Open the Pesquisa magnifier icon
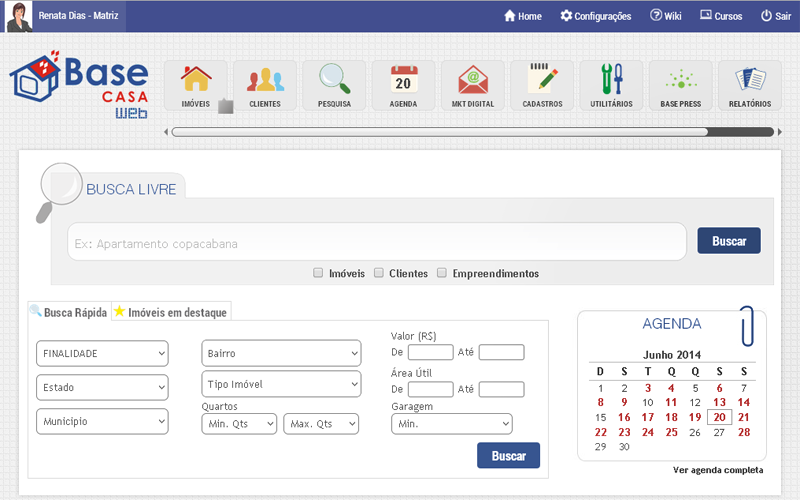The width and height of the screenshot is (800, 500). pyautogui.click(x=334, y=80)
